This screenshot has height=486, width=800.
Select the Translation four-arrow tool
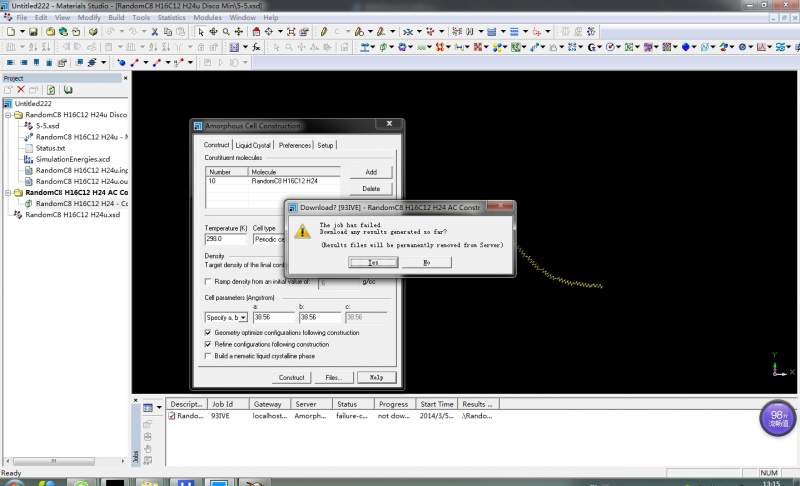[238, 32]
